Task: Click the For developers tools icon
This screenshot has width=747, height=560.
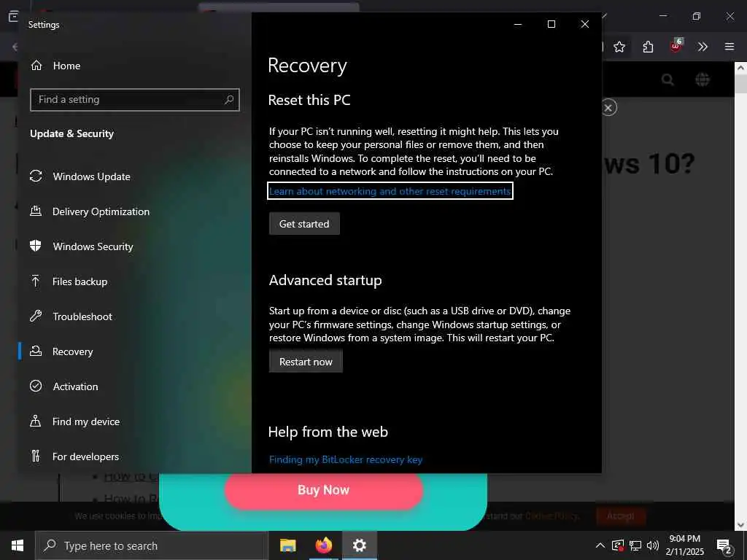Action: point(36,456)
